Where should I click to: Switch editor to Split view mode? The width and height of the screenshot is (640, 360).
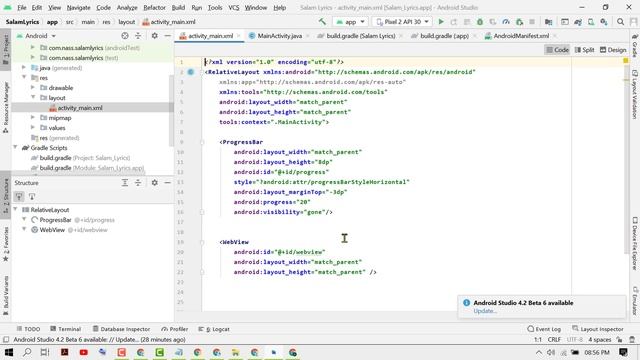click(x=584, y=50)
